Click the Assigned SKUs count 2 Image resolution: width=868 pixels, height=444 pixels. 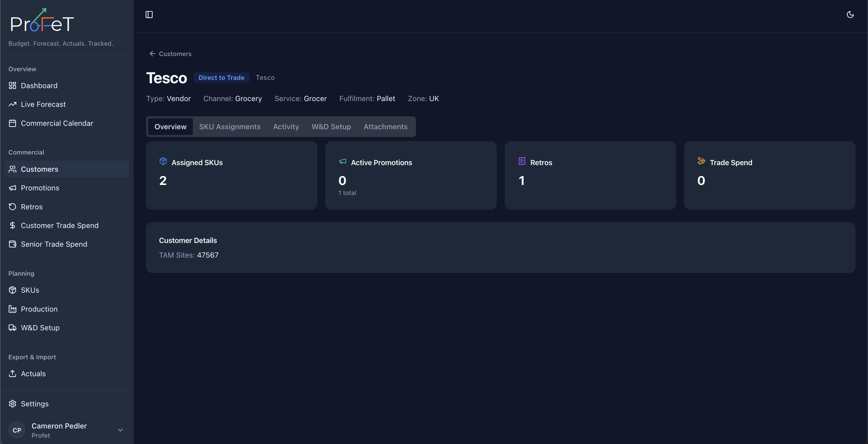[x=163, y=181]
